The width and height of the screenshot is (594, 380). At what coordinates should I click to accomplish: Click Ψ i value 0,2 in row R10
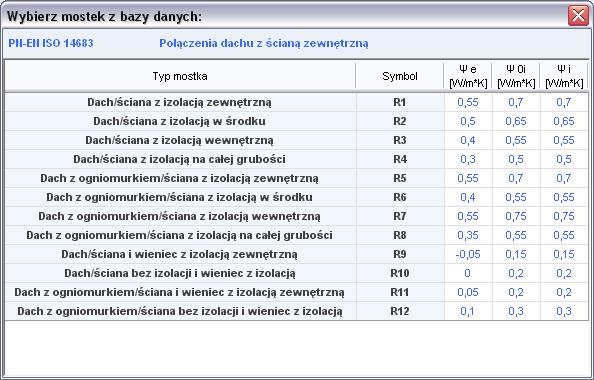pos(564,273)
